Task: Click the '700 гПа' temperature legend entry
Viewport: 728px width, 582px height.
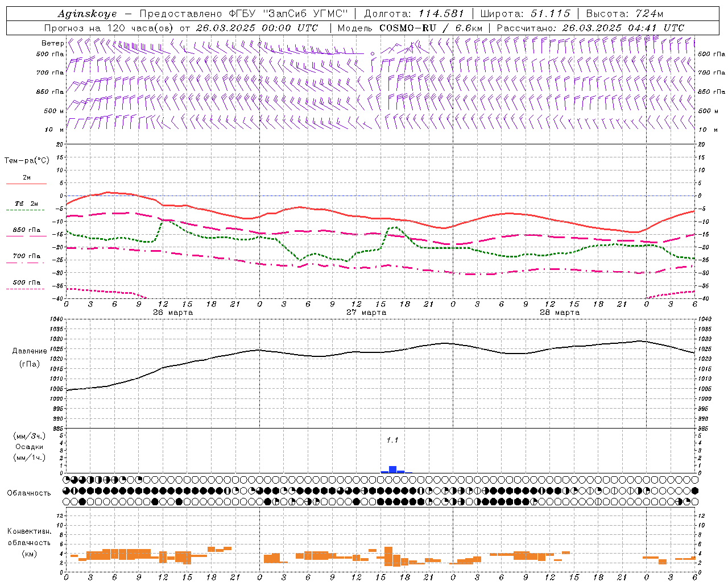Action: pos(27,256)
